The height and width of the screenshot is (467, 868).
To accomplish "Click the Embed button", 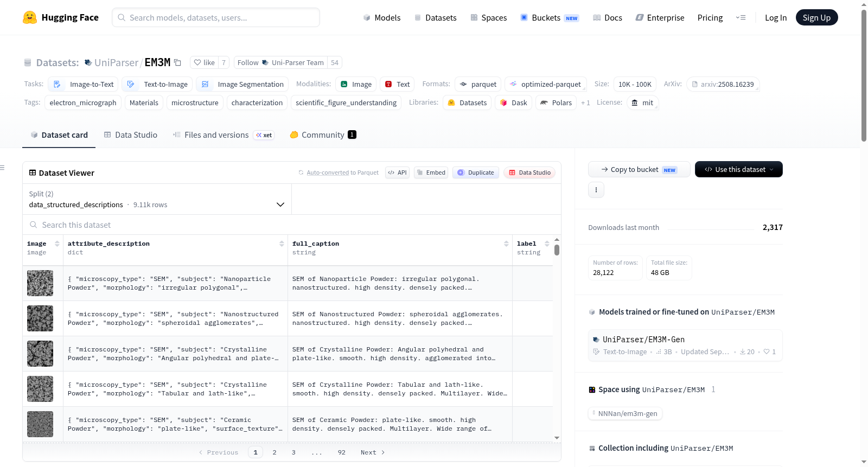I will click(431, 172).
